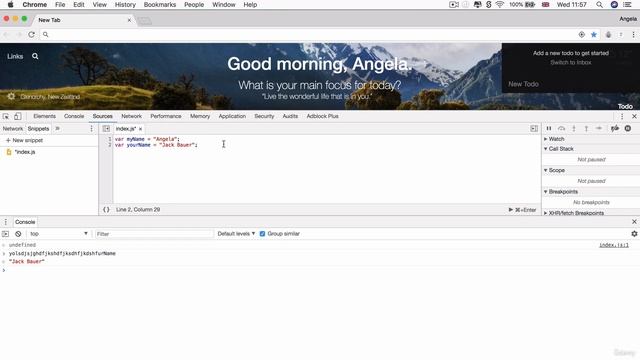The image size is (640, 360).
Task: Open Momentum settings gear
Action: [11, 97]
